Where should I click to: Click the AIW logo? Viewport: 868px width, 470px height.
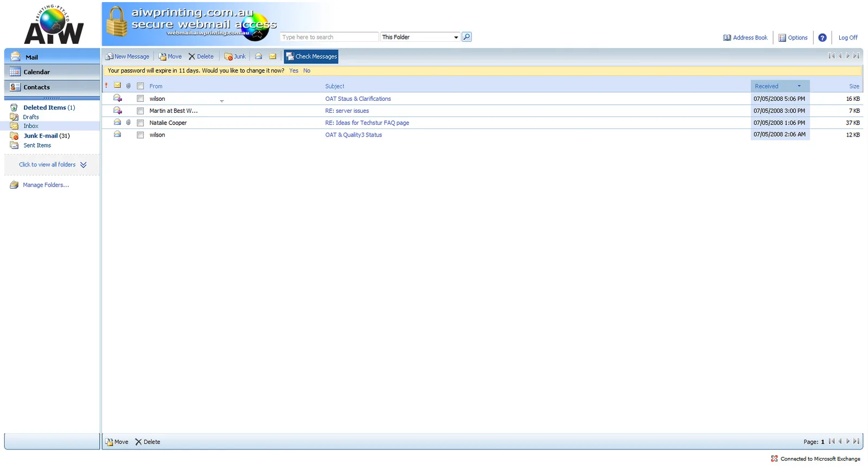point(54,24)
